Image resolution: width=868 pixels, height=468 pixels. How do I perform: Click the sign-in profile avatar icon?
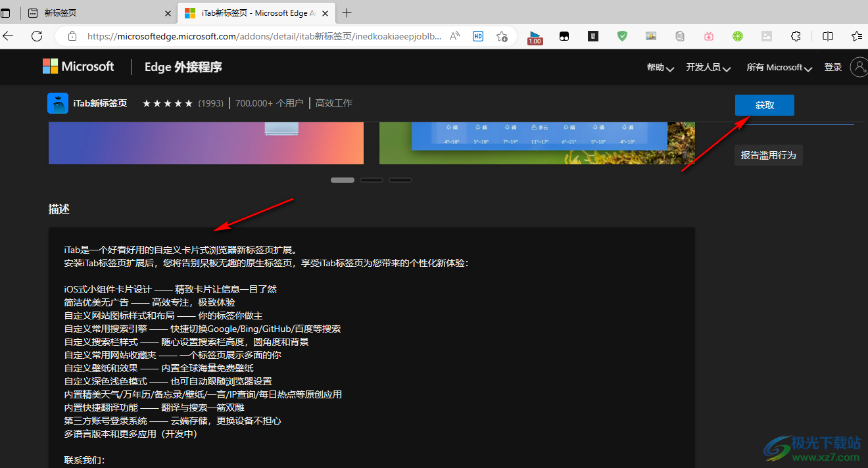(859, 67)
